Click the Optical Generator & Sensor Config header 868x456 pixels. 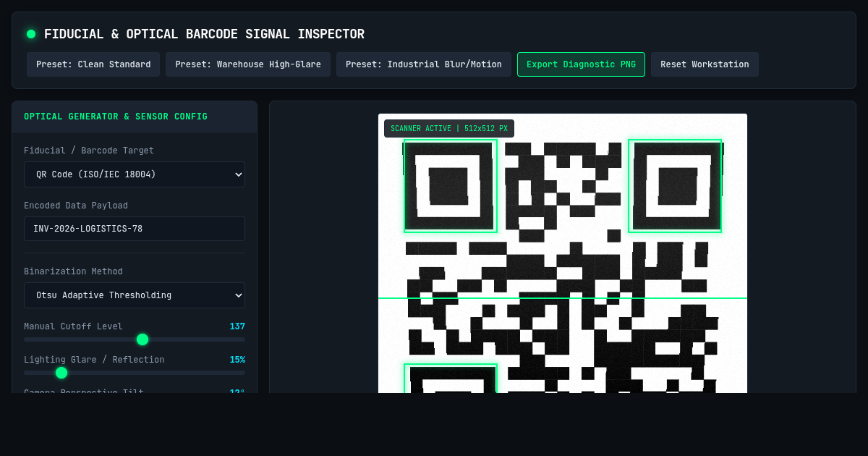[116, 117]
